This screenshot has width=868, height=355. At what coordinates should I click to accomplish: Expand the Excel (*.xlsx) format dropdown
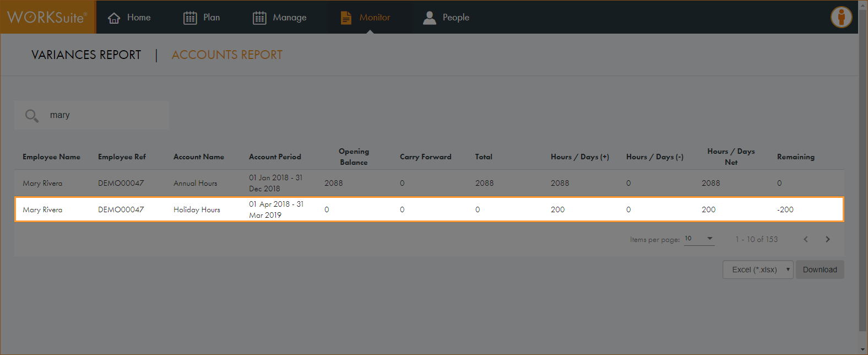758,270
